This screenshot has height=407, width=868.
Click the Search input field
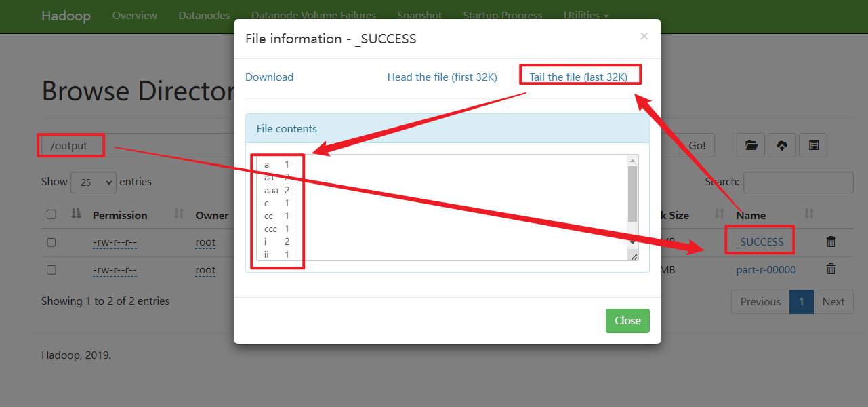(x=798, y=182)
